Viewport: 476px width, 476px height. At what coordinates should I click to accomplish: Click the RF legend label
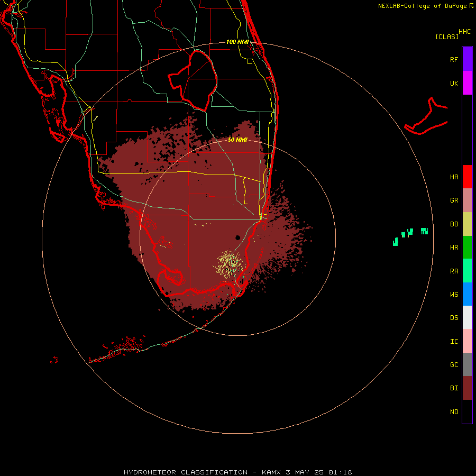pyautogui.click(x=454, y=59)
